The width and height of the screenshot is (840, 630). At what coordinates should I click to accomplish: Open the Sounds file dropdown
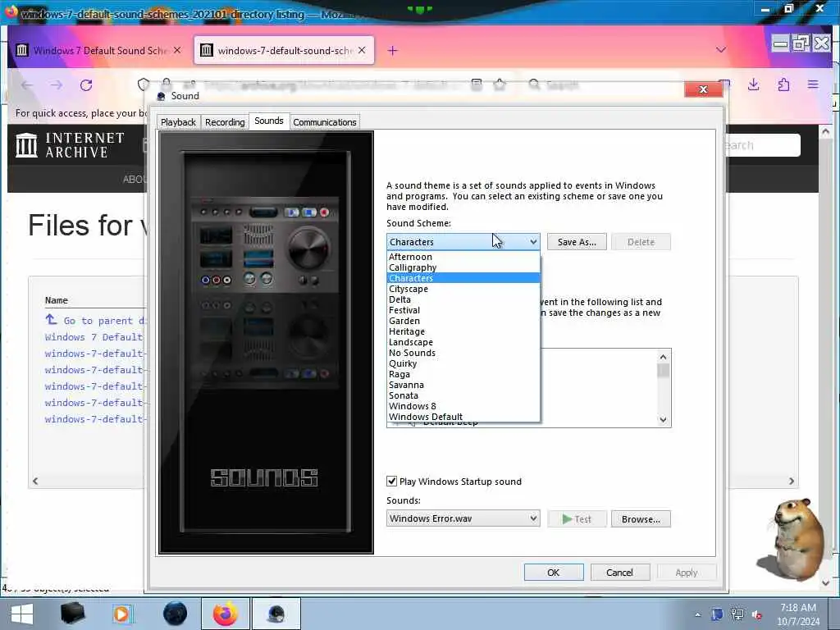click(463, 518)
